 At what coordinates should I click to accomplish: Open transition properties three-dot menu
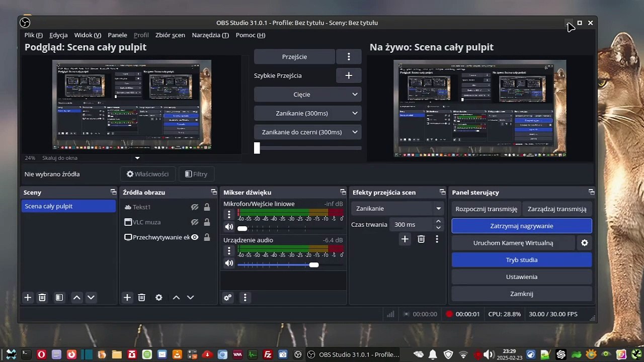[437, 239]
